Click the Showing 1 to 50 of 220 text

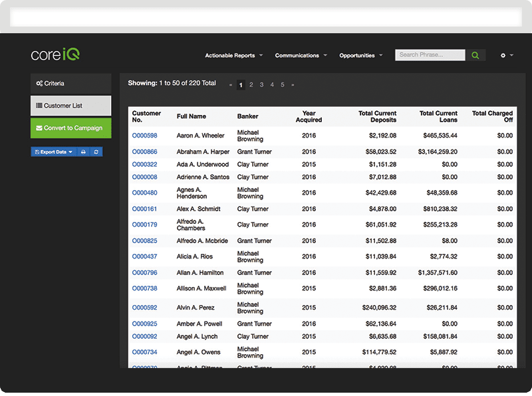(172, 83)
